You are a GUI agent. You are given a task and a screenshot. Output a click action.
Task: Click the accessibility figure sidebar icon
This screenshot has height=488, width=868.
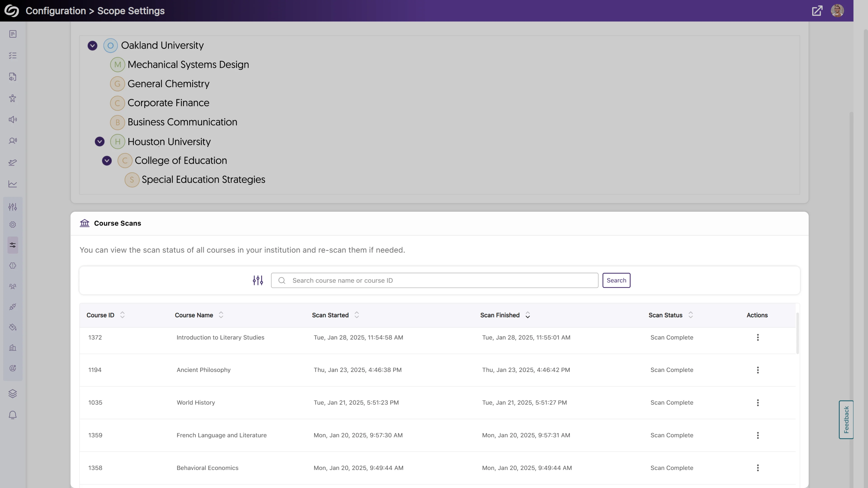(12, 98)
